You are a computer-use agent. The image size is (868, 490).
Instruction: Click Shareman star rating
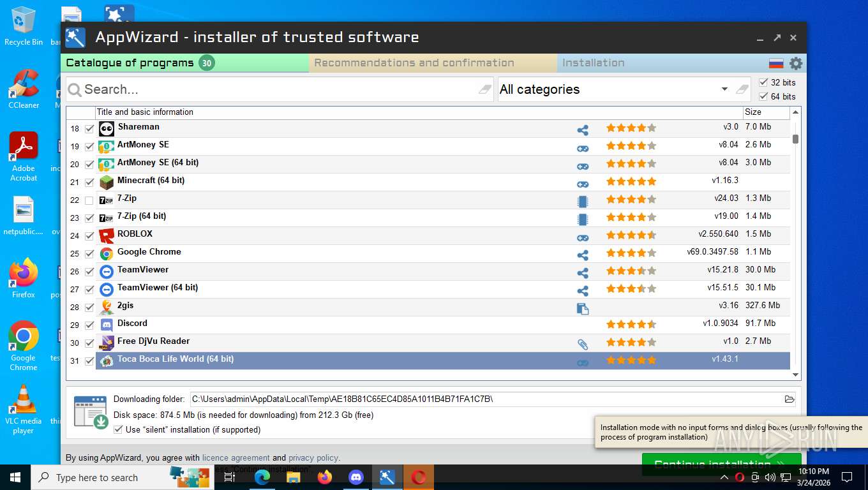[631, 128]
